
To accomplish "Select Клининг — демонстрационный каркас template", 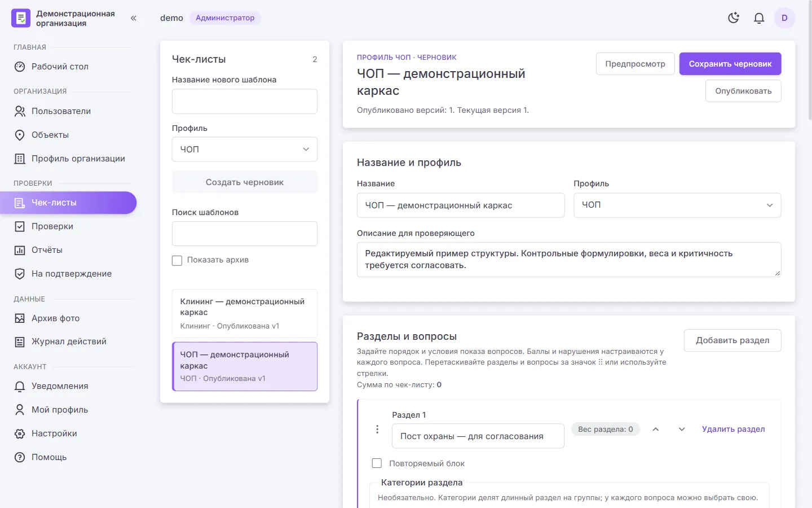I will [245, 313].
